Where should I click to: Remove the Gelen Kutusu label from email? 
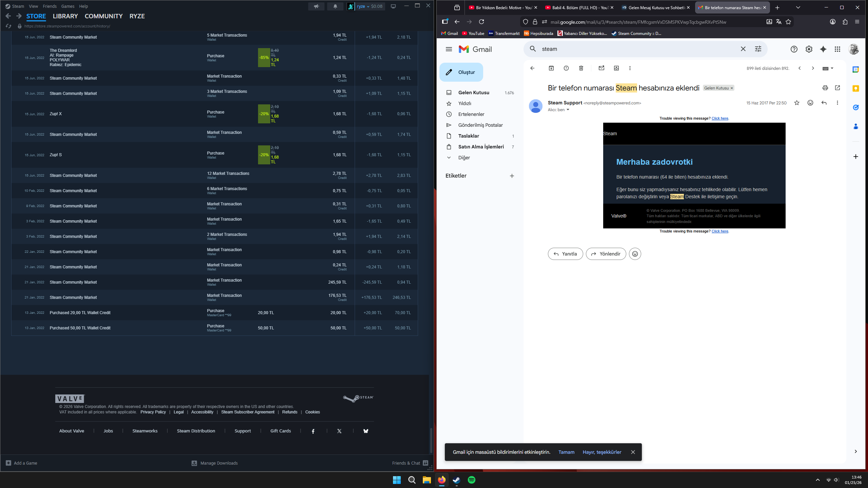click(x=732, y=88)
